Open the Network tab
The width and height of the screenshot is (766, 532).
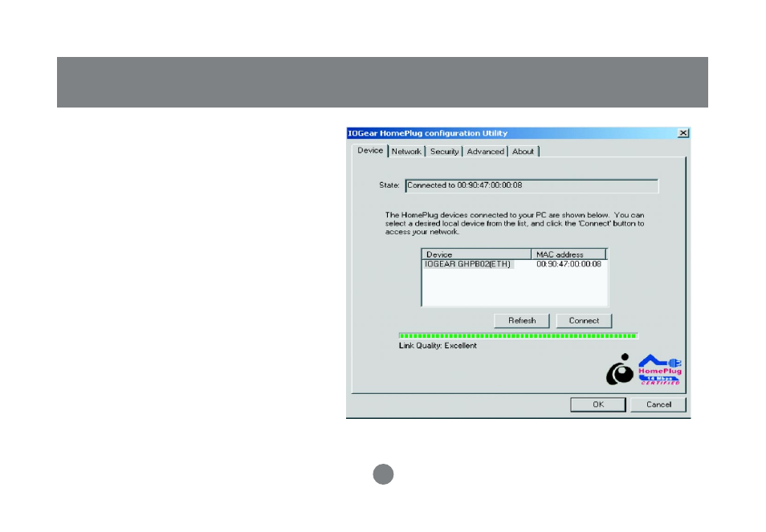406,152
